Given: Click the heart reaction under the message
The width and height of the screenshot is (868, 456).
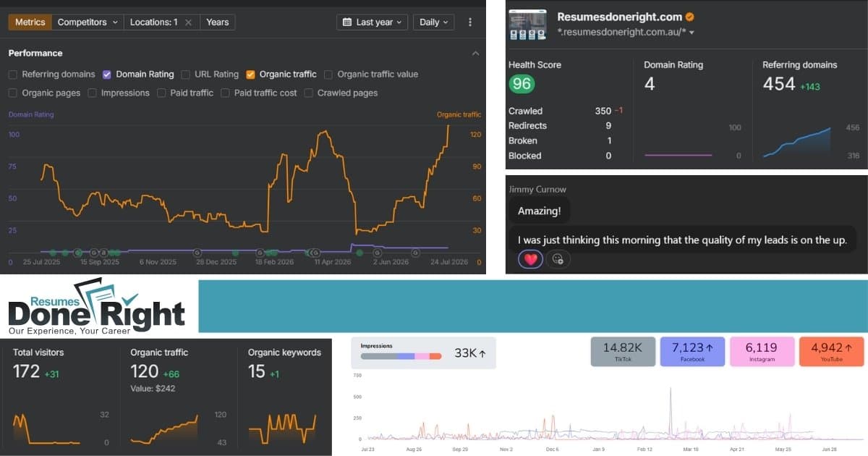Looking at the screenshot, I should click(x=531, y=259).
